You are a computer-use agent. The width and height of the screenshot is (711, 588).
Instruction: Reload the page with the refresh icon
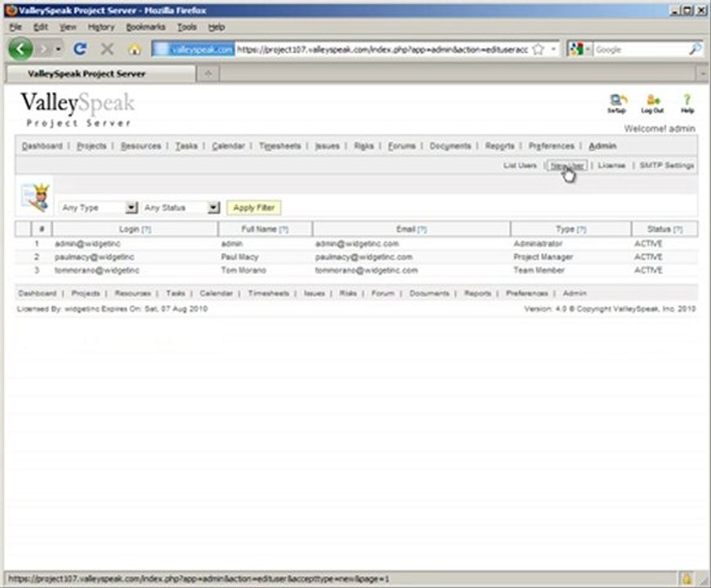(80, 49)
